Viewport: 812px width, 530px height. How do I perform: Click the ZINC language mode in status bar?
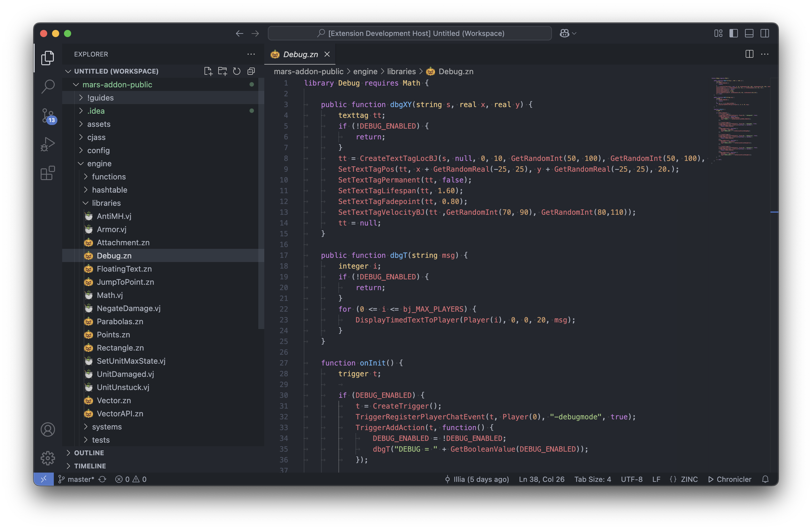(689, 479)
